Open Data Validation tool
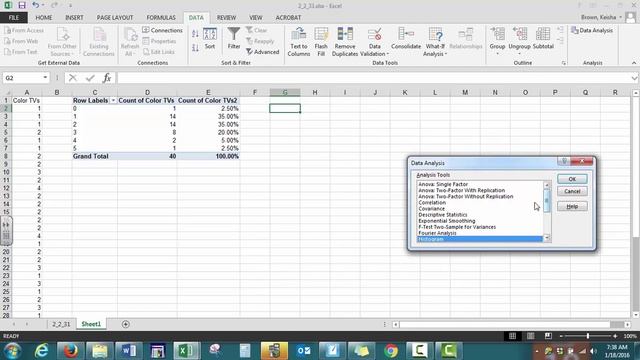The image size is (640, 360). (374, 42)
